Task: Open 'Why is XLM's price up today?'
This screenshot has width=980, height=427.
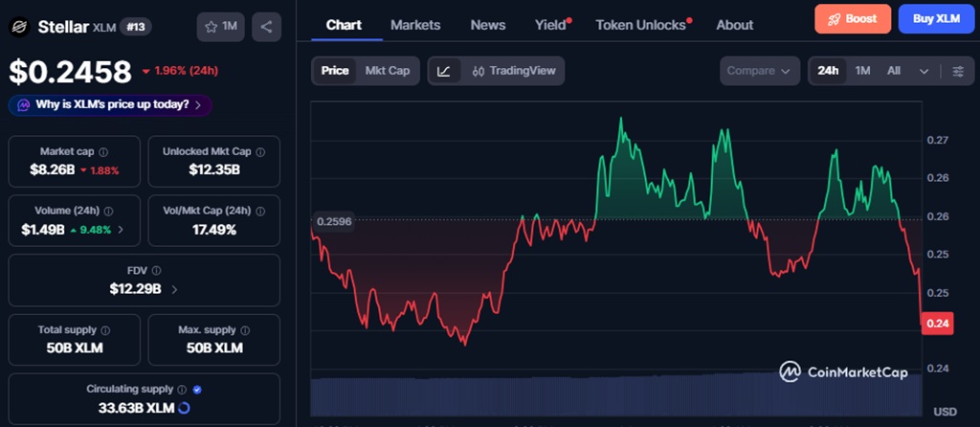Action: pos(110,105)
